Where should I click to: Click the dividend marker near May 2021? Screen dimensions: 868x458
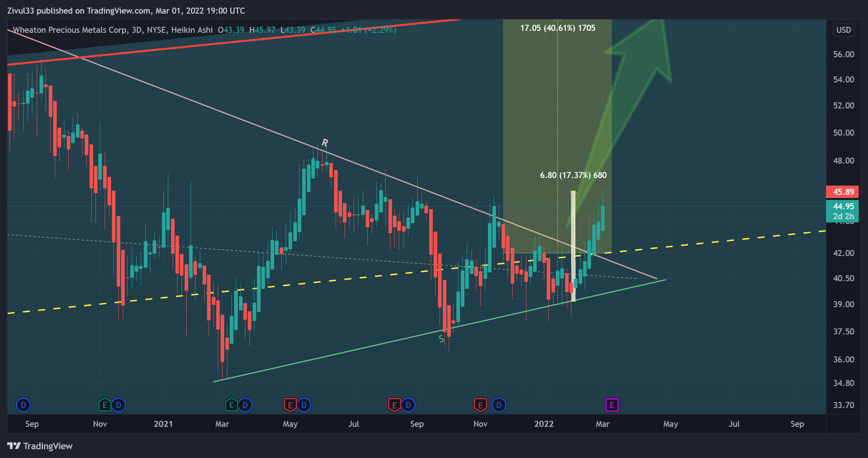pyautogui.click(x=304, y=405)
